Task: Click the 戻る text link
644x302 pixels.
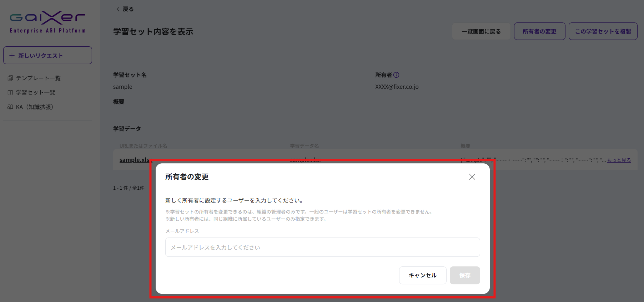Action: pos(128,9)
